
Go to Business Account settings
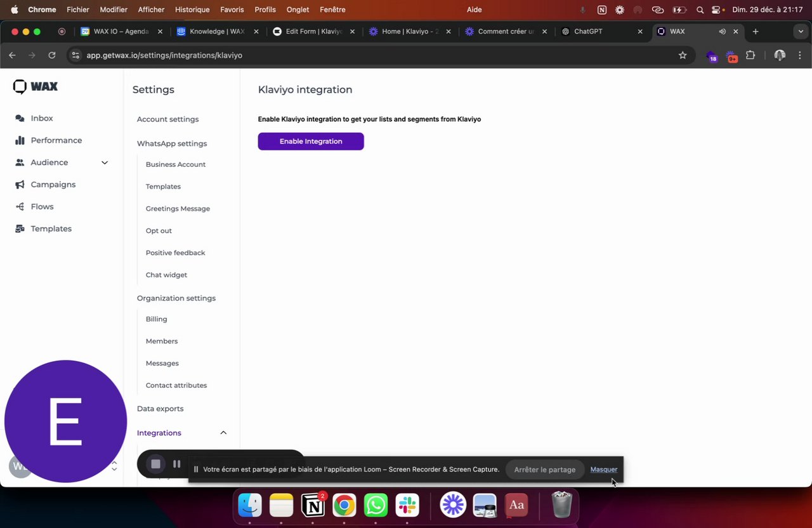click(176, 164)
